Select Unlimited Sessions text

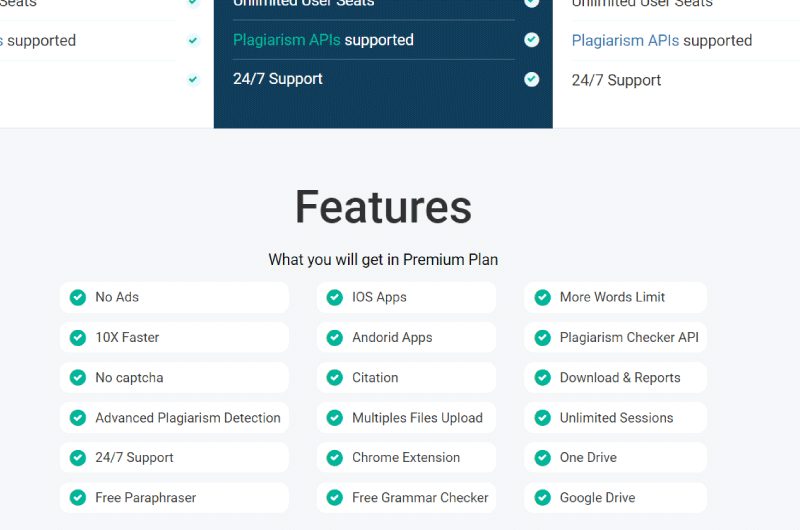pos(616,418)
